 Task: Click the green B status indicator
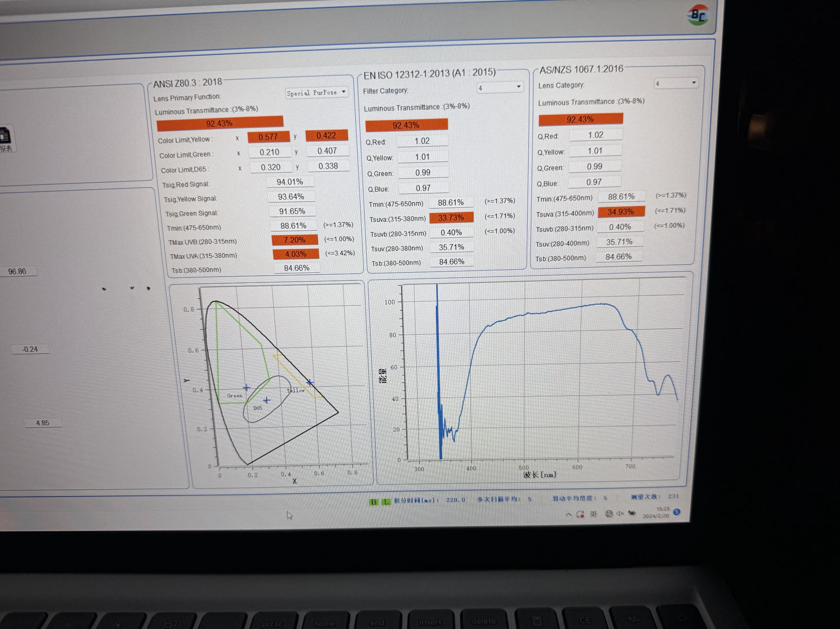coord(374,502)
